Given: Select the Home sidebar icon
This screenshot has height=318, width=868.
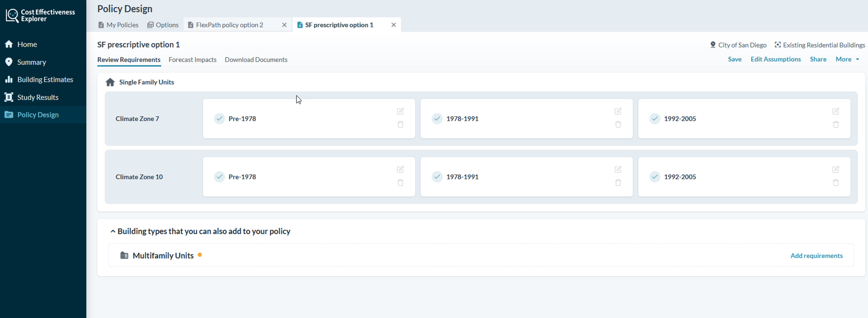Looking at the screenshot, I should point(9,44).
